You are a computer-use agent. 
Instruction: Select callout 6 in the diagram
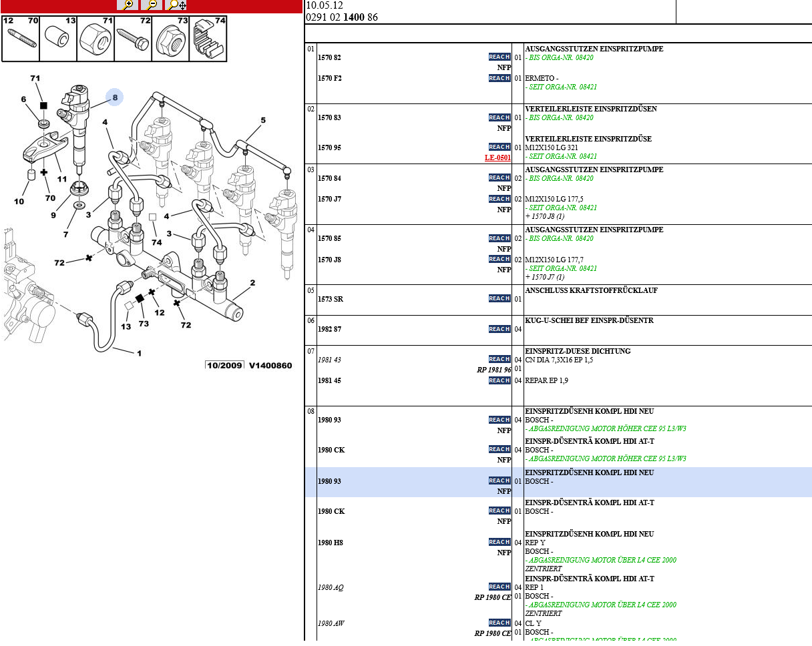click(23, 99)
